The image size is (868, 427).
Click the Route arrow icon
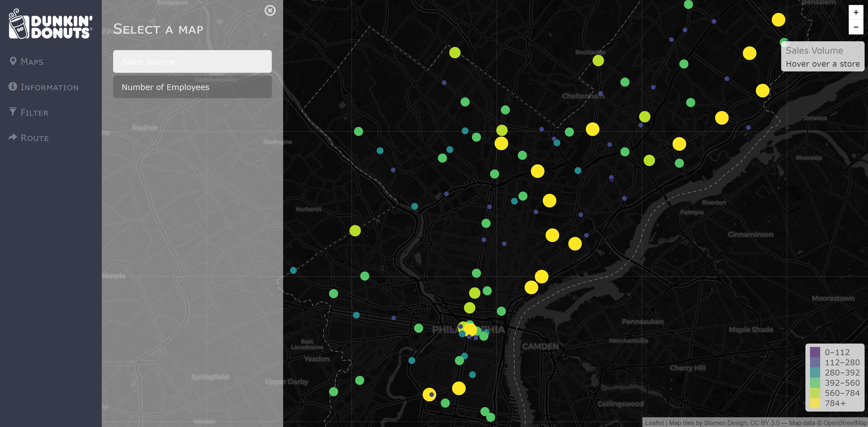13,137
